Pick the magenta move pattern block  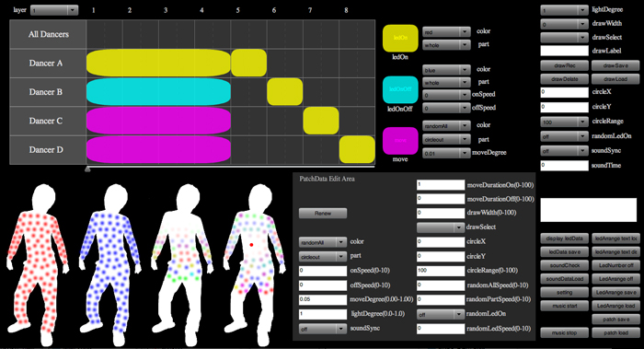coord(400,141)
